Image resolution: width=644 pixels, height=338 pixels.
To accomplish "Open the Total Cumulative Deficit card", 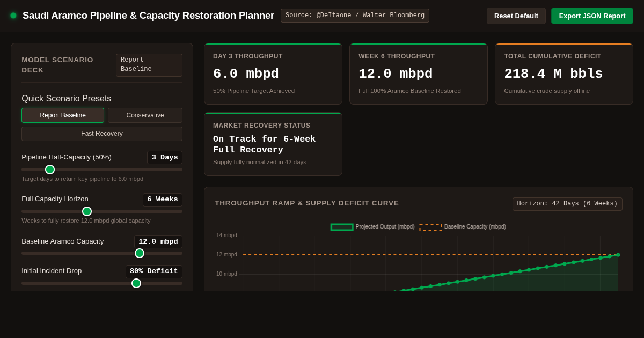I will click(564, 74).
